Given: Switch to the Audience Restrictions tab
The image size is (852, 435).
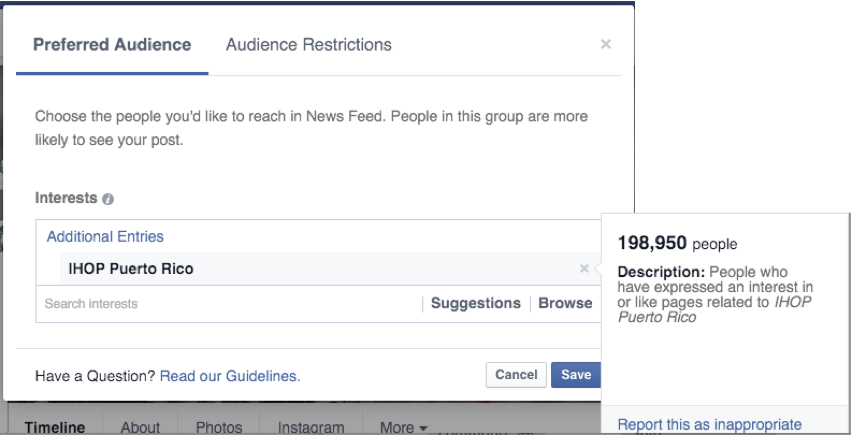Looking at the screenshot, I should [x=308, y=45].
